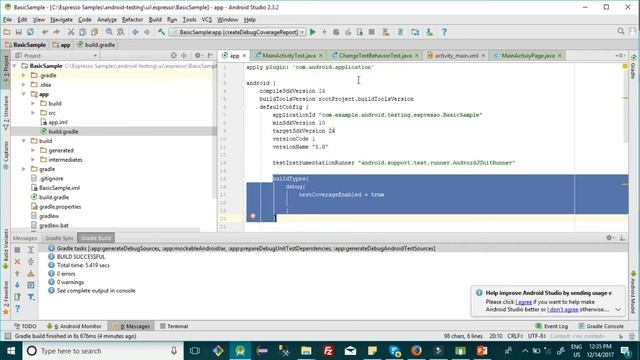
Task: Click the Make Project hammer icon
Action: (x=161, y=32)
